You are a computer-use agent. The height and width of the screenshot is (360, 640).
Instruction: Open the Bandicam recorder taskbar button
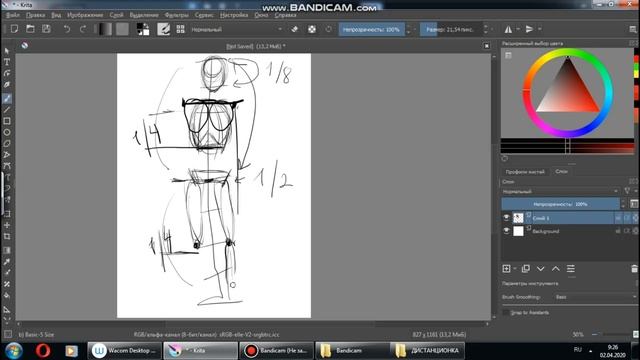276,351
